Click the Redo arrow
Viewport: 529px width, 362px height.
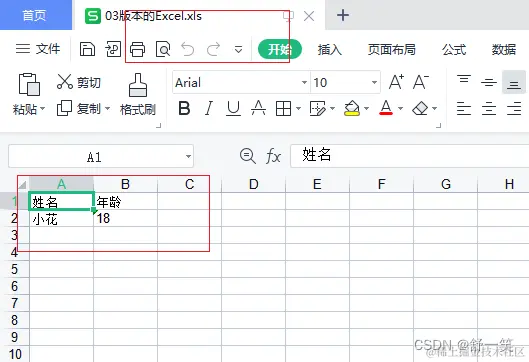click(x=213, y=49)
